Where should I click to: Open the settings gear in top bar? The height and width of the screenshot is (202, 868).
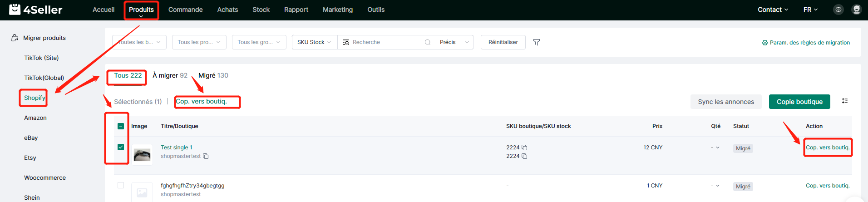tap(838, 10)
